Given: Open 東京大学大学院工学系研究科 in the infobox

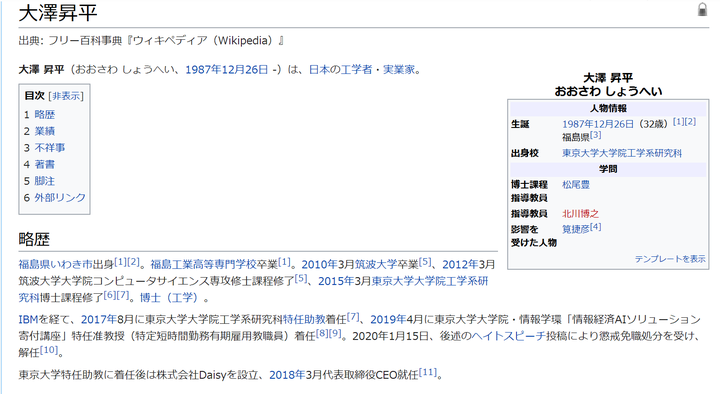Looking at the screenshot, I should click(622, 153).
